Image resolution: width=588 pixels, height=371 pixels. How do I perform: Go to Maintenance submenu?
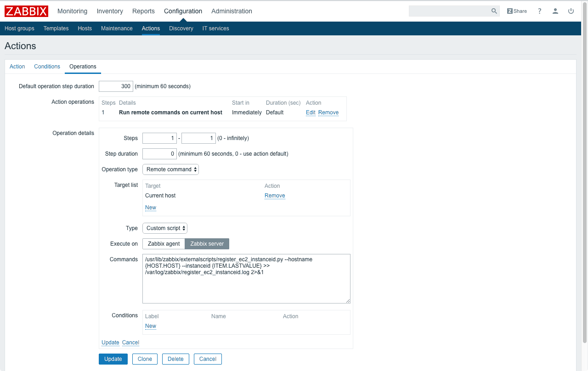pyautogui.click(x=117, y=28)
